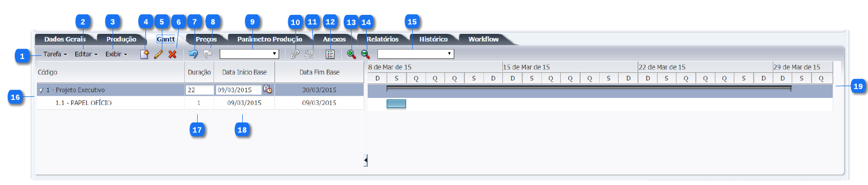Click the task list properties icon
Viewport: 868px width, 185px height.
click(330, 54)
